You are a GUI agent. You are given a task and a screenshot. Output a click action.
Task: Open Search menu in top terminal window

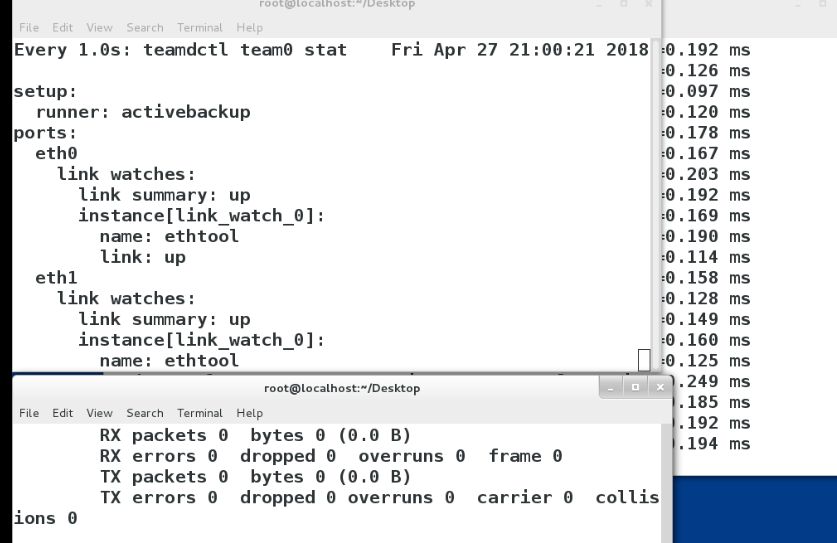click(145, 27)
